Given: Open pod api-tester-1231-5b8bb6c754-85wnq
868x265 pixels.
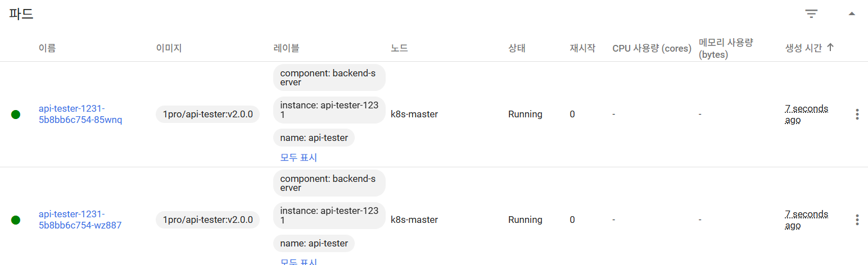Looking at the screenshot, I should [80, 114].
